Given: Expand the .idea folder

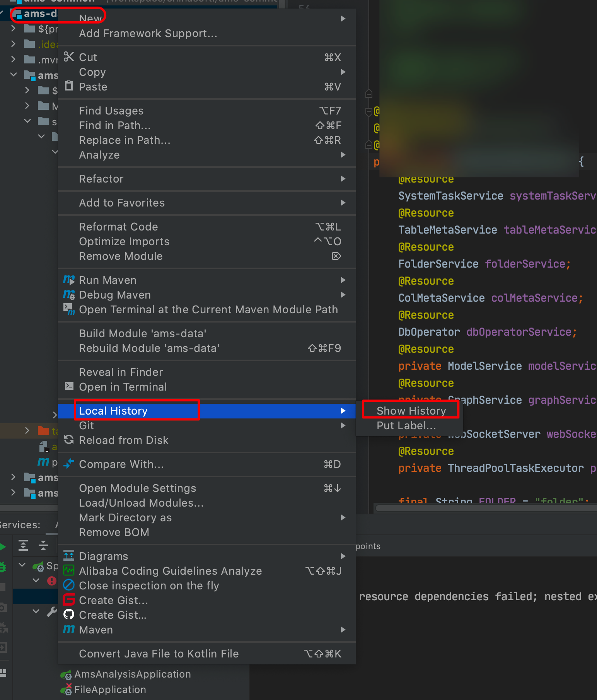Looking at the screenshot, I should coord(14,44).
